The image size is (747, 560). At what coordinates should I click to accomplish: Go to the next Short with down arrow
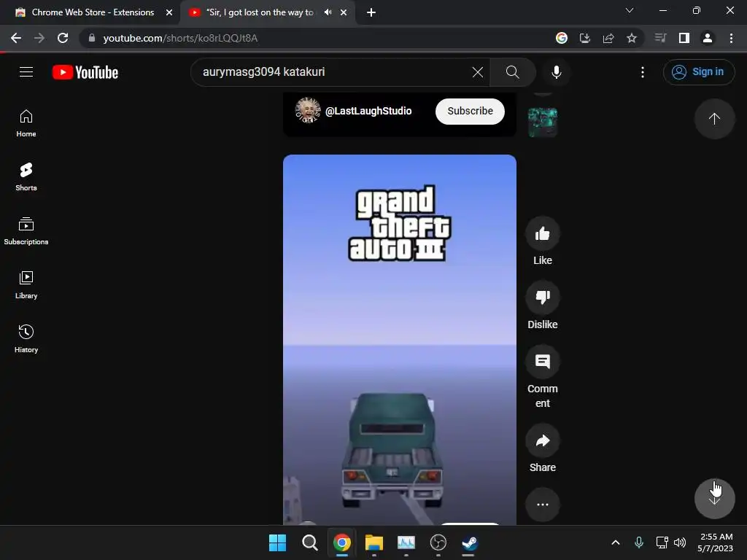click(x=714, y=499)
